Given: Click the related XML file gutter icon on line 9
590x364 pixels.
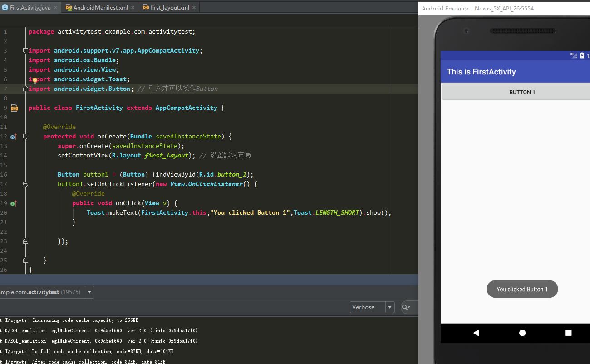Looking at the screenshot, I should tap(14, 108).
